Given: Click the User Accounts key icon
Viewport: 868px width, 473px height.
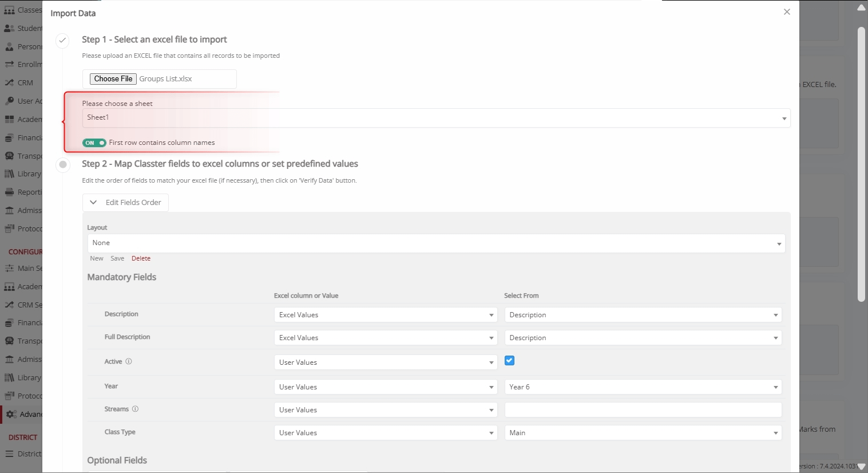Looking at the screenshot, I should (9, 101).
